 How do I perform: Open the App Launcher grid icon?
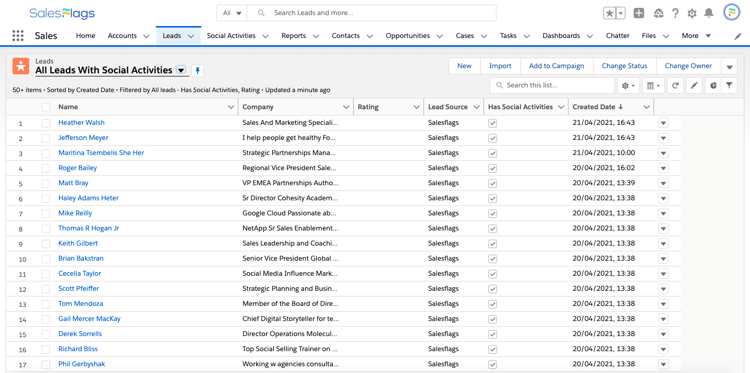click(x=18, y=35)
